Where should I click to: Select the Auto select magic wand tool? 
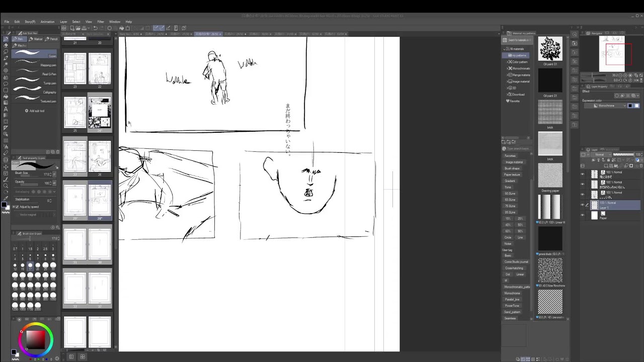point(6,64)
